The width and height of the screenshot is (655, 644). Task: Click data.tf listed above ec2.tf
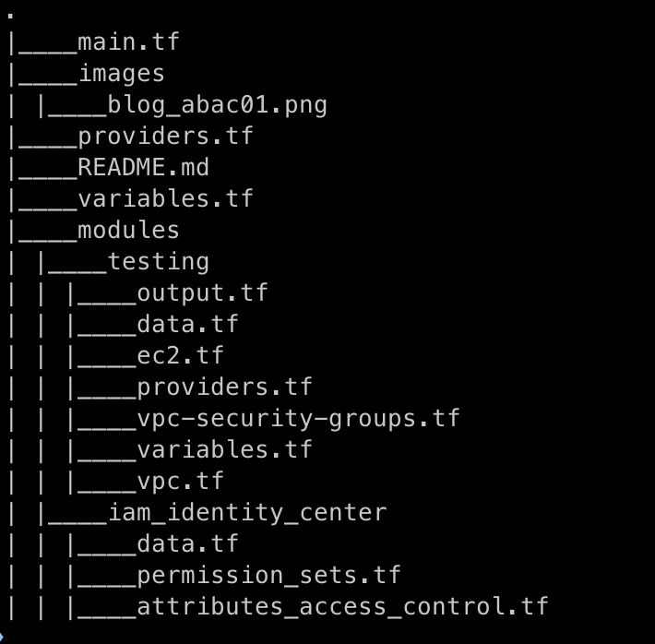pyautogui.click(x=187, y=325)
